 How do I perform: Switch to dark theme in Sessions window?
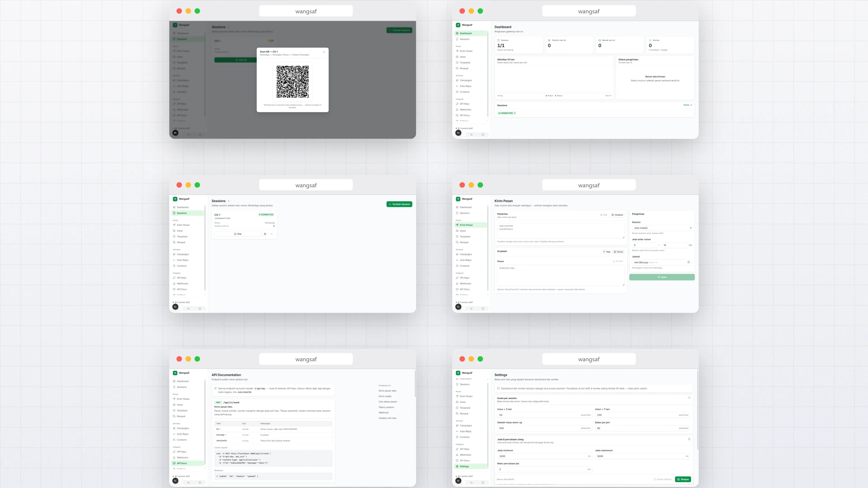[x=188, y=308]
